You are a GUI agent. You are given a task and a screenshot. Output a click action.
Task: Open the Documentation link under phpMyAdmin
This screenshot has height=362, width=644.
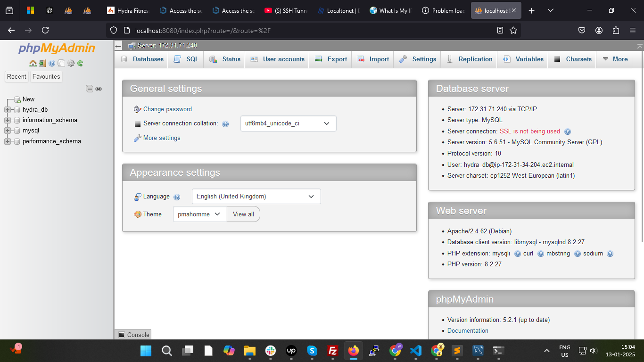468,331
